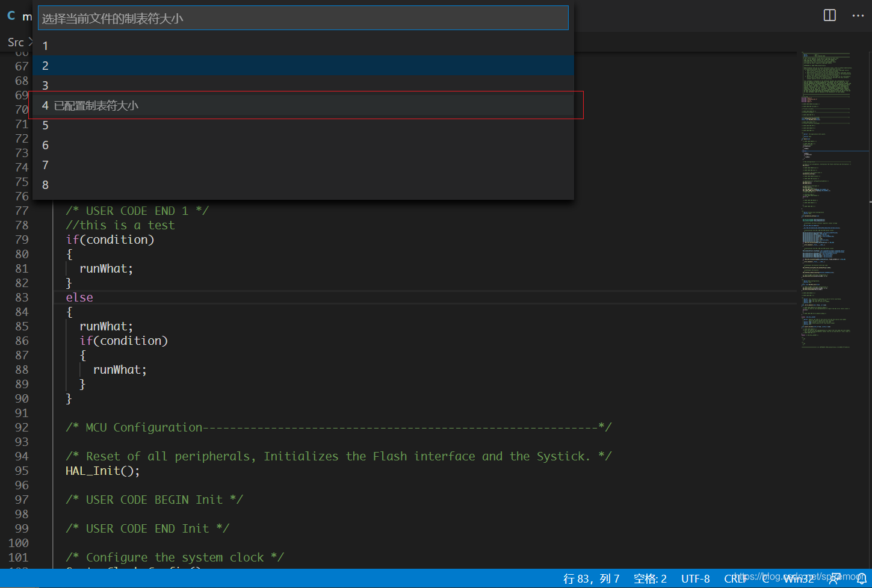Click the Win32 configuration status item
Screen dimensions: 872x588
(x=798, y=578)
